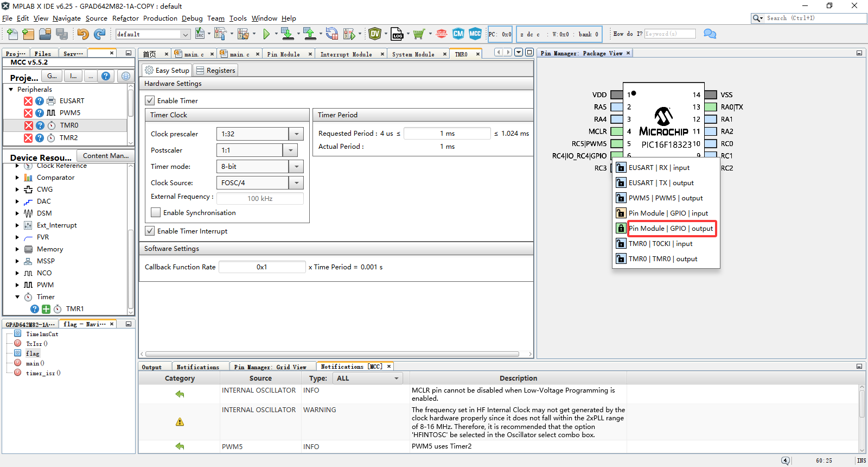Open the default configuration dropdown
This screenshot has height=467, width=868.
click(185, 34)
